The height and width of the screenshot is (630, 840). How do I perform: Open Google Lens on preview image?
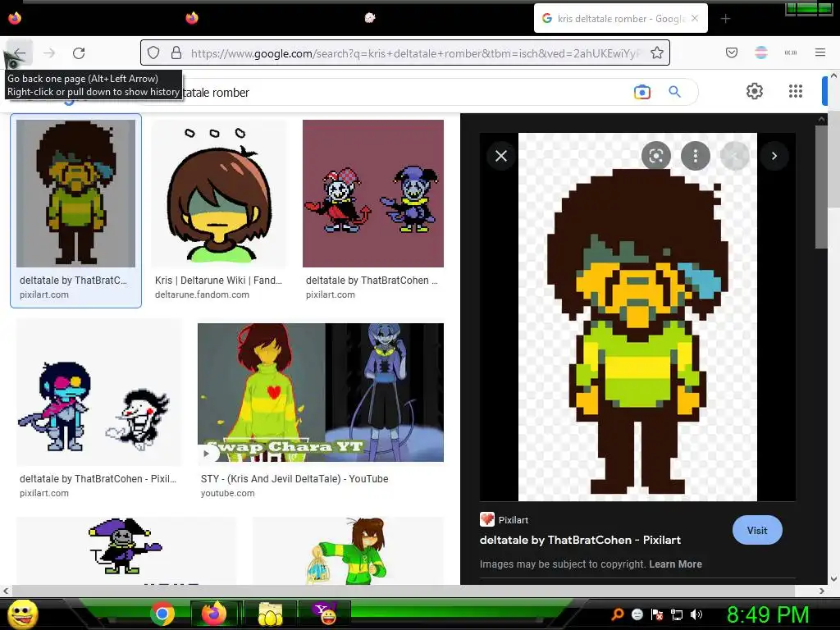655,156
